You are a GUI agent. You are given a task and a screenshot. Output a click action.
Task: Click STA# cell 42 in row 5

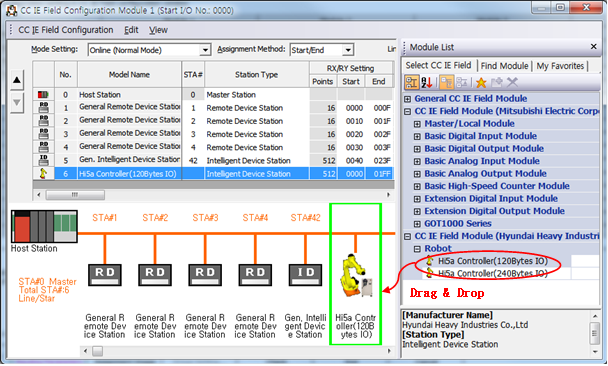[193, 161]
